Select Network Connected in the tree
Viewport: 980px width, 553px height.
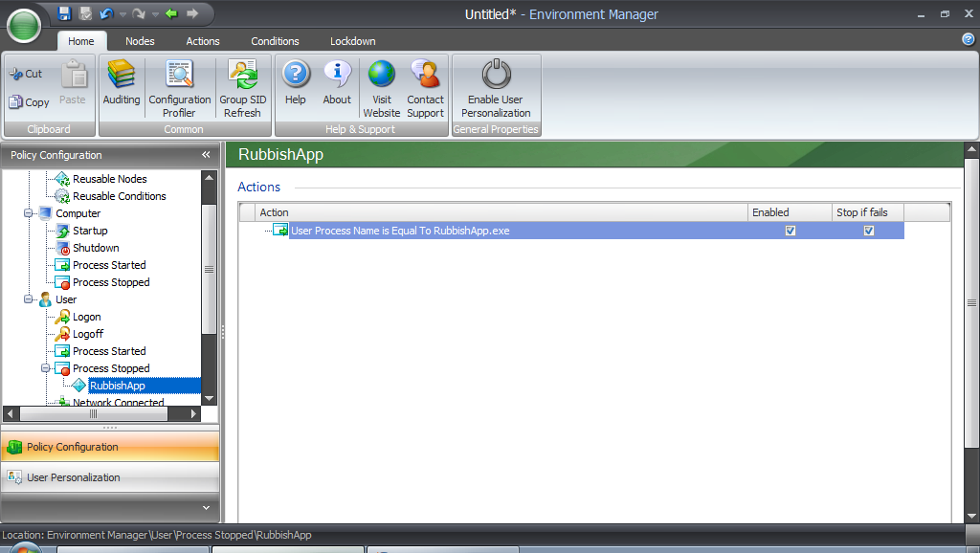(x=118, y=403)
